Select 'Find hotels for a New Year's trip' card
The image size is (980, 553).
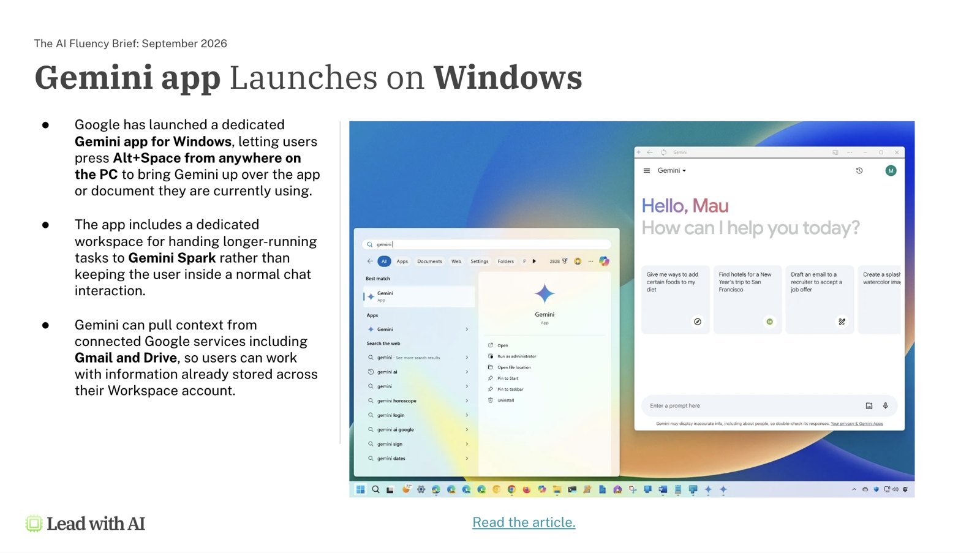point(747,299)
